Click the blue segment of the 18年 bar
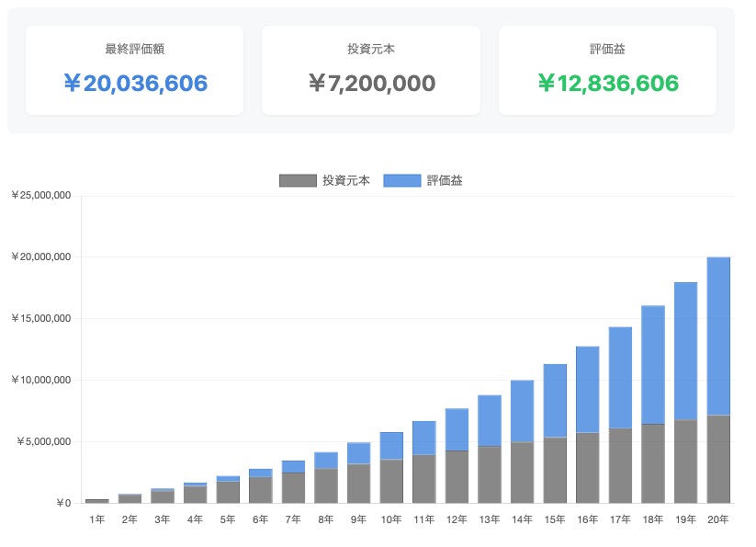Viewport: 756px width, 547px height. pos(653,364)
